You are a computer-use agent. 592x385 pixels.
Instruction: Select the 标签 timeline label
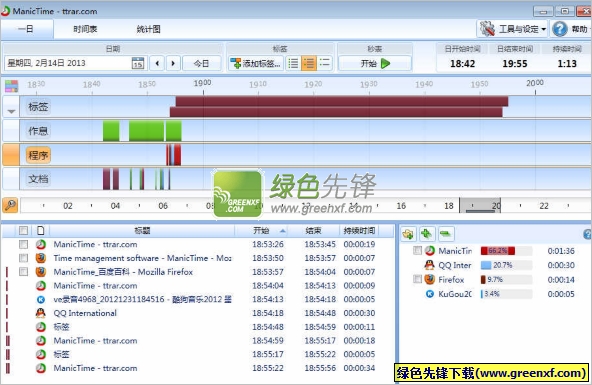pyautogui.click(x=39, y=107)
